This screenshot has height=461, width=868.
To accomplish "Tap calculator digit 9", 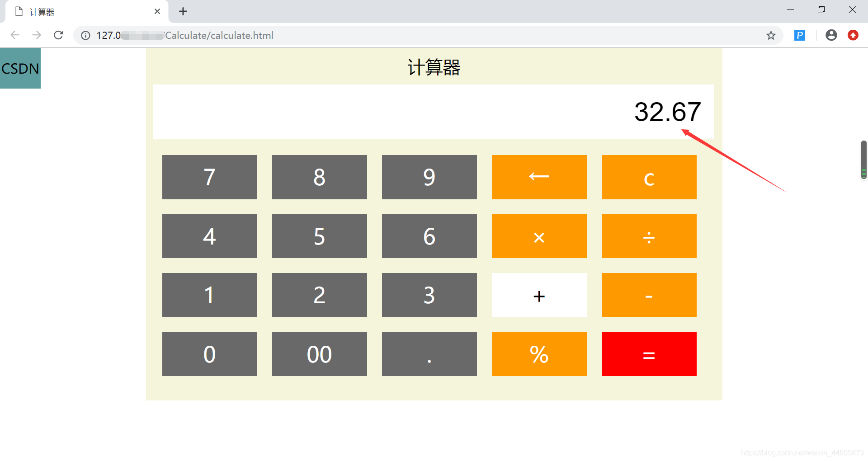I will [x=429, y=177].
